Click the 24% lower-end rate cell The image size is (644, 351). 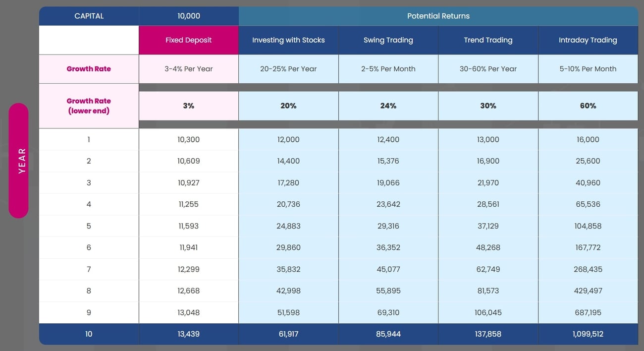point(388,106)
